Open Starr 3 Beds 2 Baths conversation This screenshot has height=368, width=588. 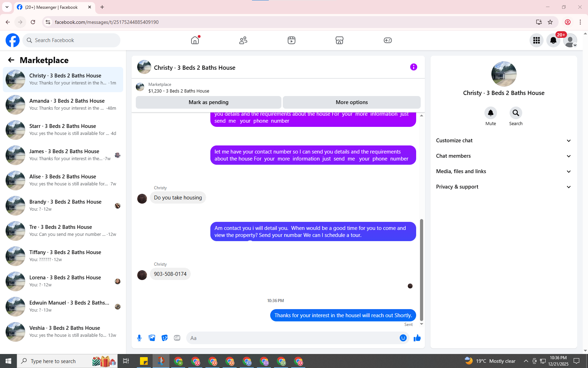63,130
